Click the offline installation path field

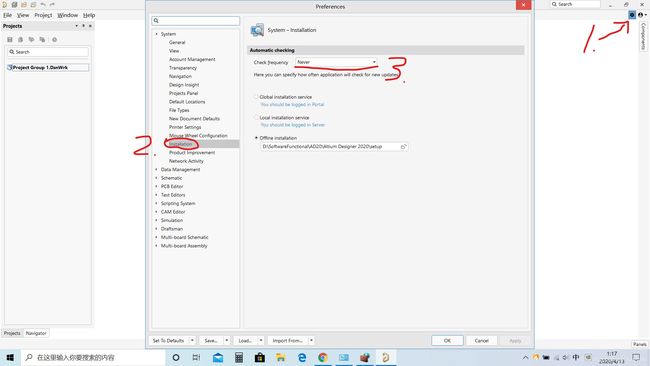pos(330,146)
